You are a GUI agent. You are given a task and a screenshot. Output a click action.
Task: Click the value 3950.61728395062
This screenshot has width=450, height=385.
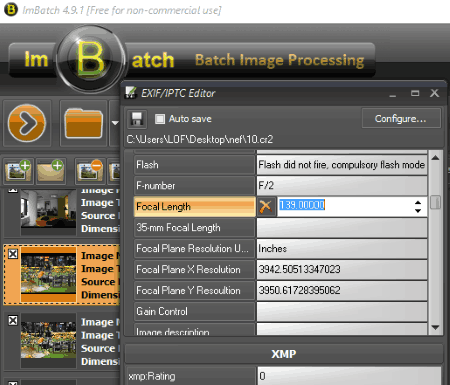(342, 290)
